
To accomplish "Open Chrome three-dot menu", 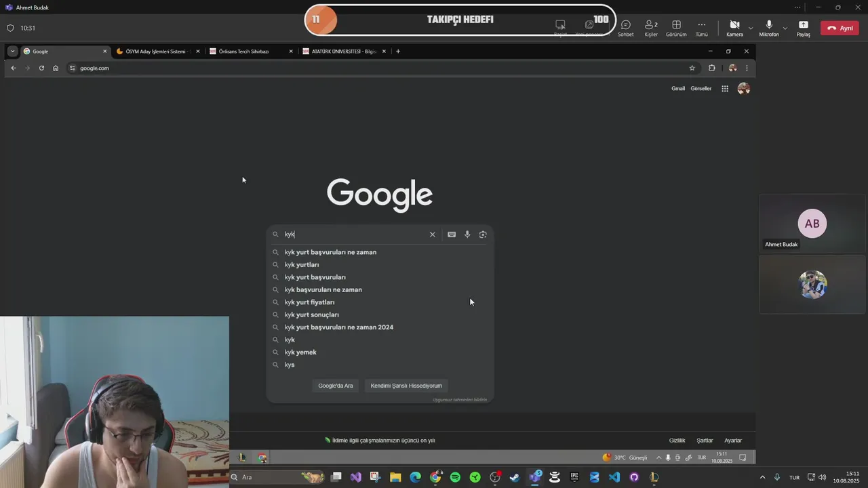I will click(747, 68).
